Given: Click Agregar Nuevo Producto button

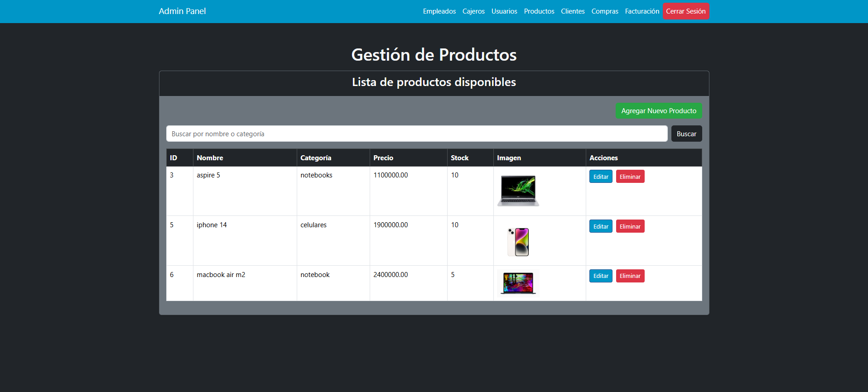Looking at the screenshot, I should [x=658, y=111].
